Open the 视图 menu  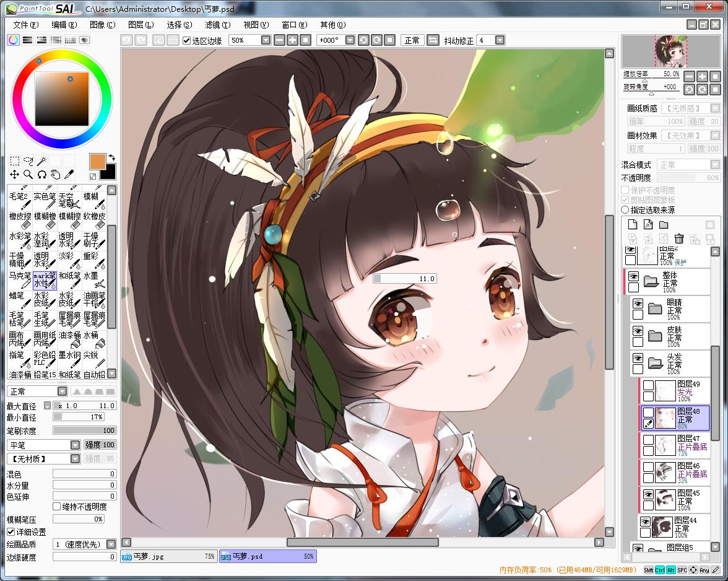point(256,25)
